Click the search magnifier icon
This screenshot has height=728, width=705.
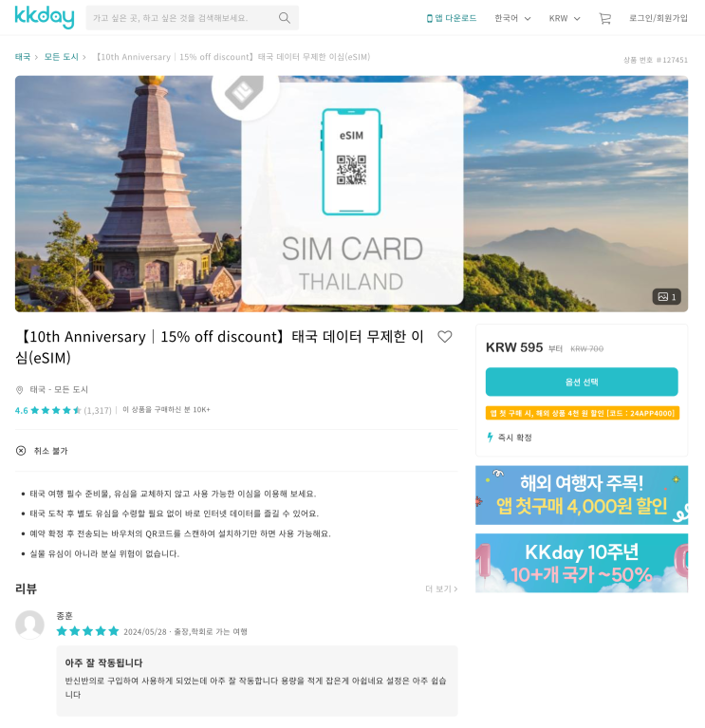click(x=284, y=18)
